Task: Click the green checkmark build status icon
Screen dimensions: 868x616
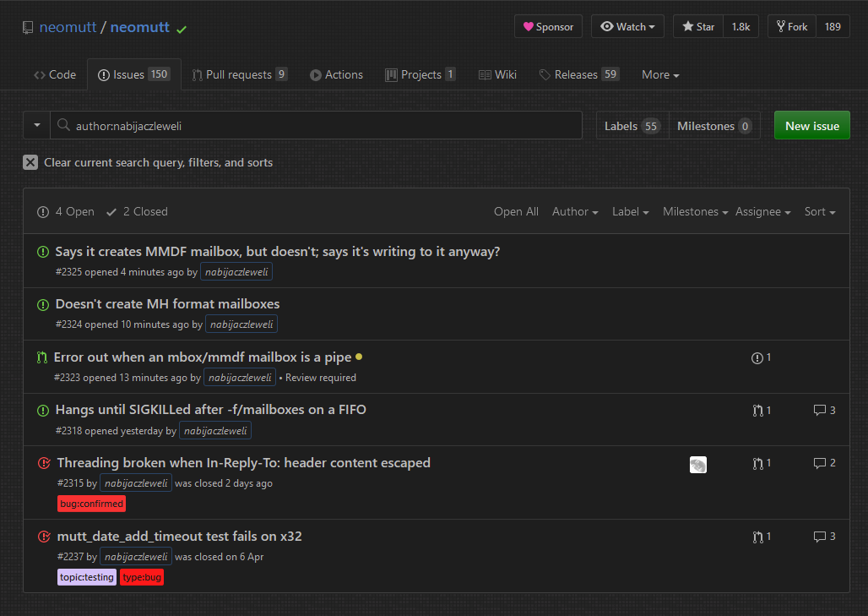Action: click(x=182, y=29)
